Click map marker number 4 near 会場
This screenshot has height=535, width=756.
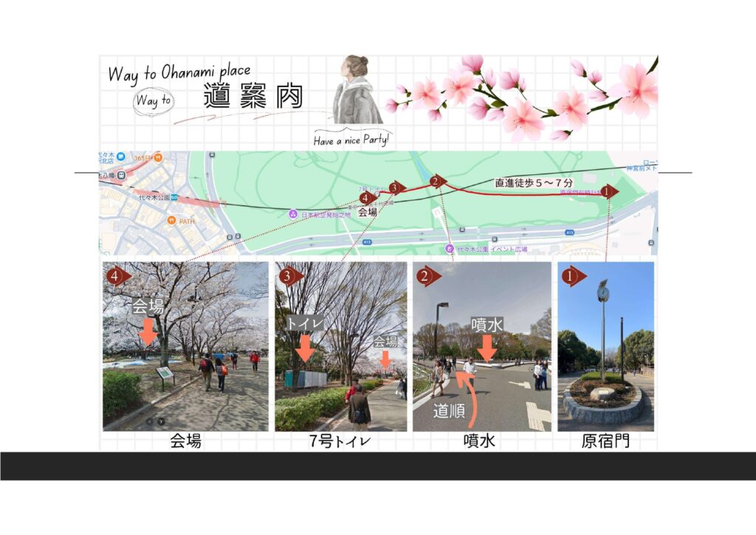tap(365, 197)
